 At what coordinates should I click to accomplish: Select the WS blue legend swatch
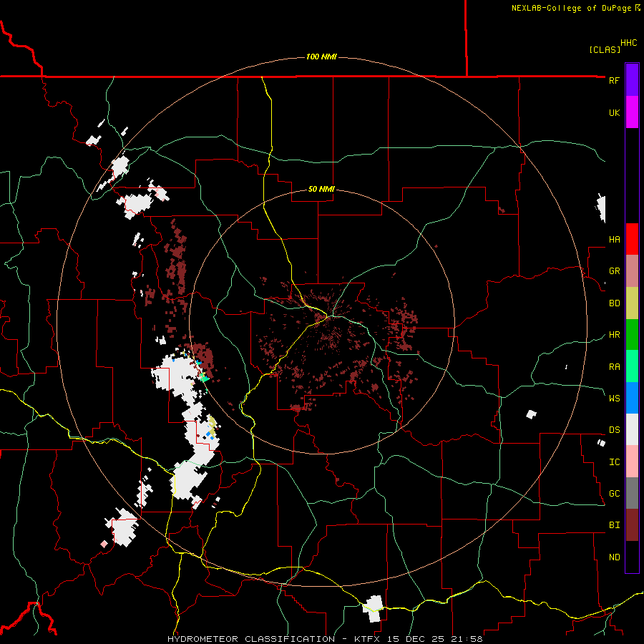click(632, 398)
